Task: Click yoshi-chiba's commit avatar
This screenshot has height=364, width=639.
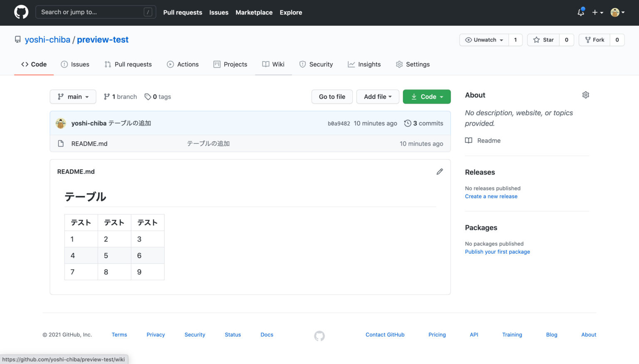Action: 61,123
